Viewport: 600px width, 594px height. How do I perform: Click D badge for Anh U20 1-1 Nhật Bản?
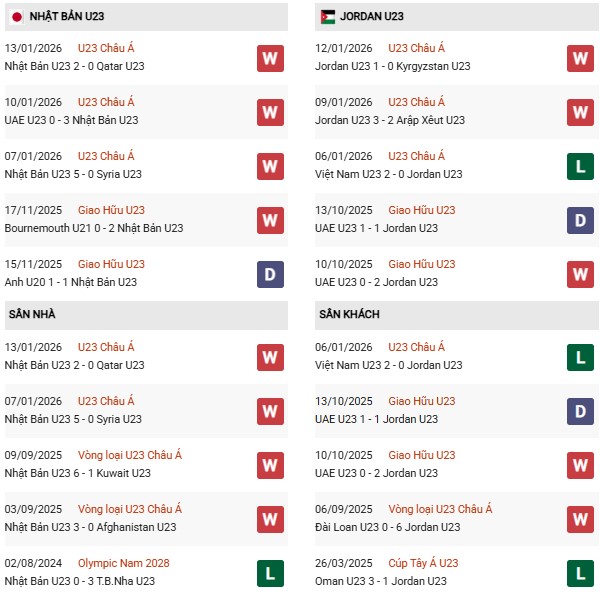click(x=270, y=274)
